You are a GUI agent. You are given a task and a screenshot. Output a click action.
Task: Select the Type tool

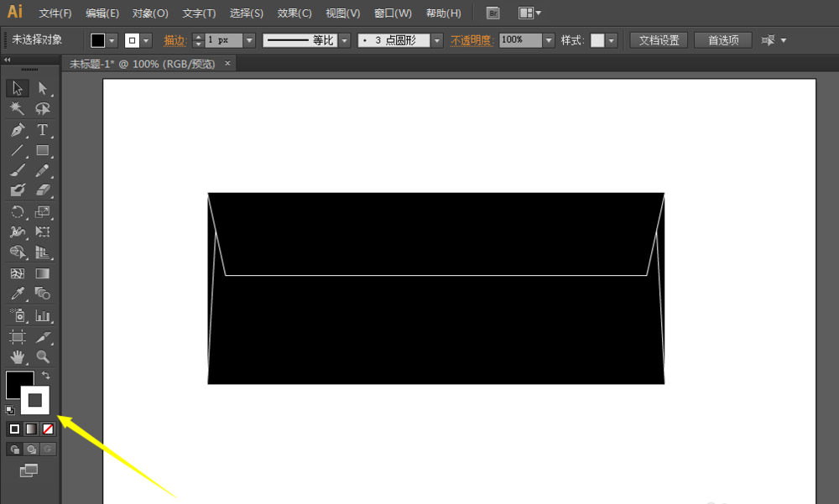[42, 130]
